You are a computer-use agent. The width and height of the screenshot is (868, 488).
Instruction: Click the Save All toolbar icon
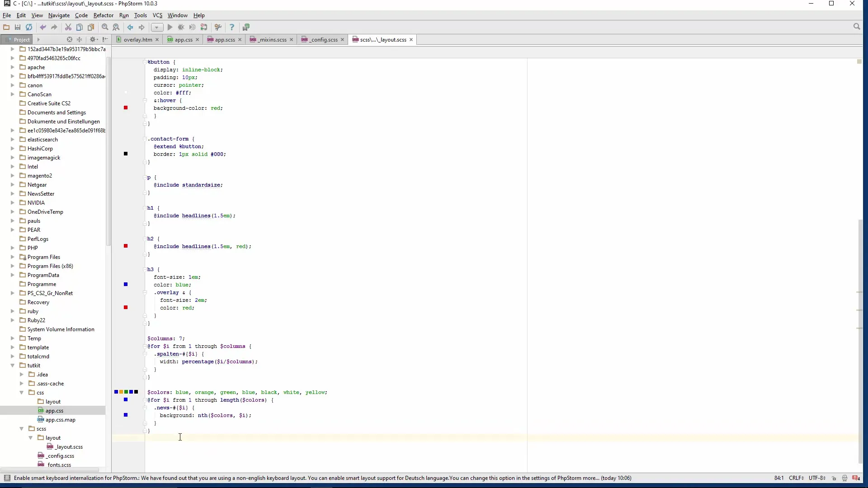coord(18,27)
